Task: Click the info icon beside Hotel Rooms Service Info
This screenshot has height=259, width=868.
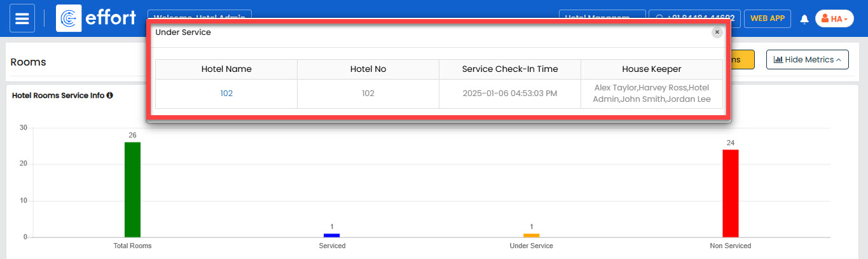Action: pos(110,95)
